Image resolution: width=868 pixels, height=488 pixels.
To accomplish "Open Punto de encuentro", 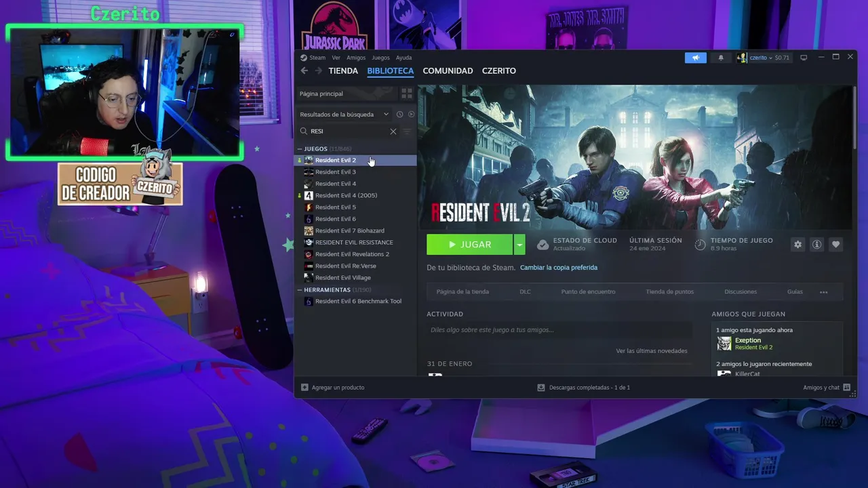I will pos(588,292).
